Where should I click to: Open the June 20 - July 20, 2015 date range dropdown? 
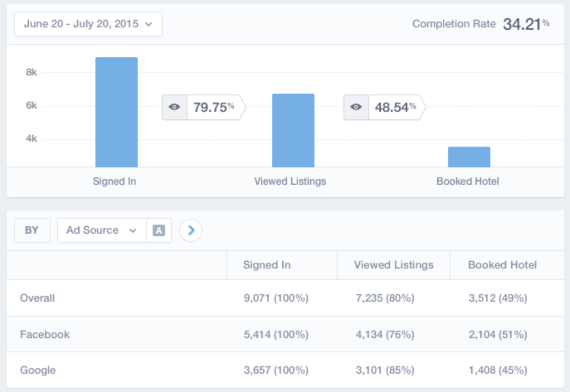point(88,24)
